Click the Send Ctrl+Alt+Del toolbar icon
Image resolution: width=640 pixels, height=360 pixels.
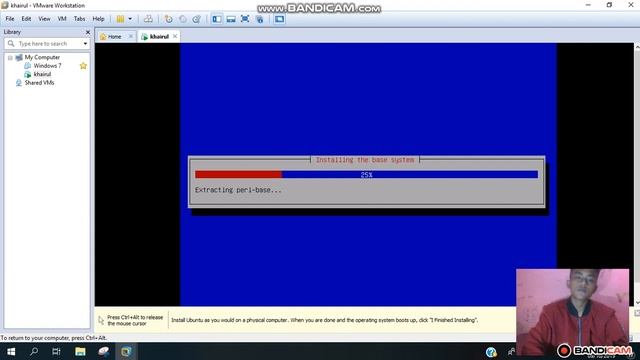tap(148, 19)
